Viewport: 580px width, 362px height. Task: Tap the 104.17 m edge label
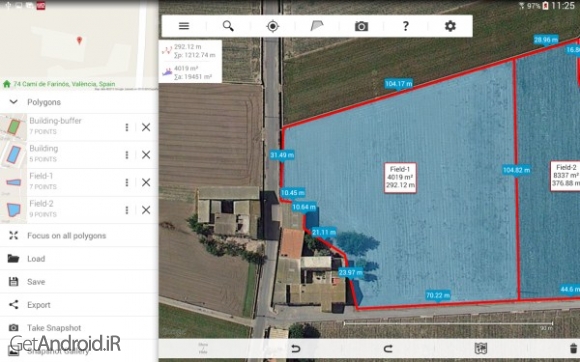(x=398, y=84)
